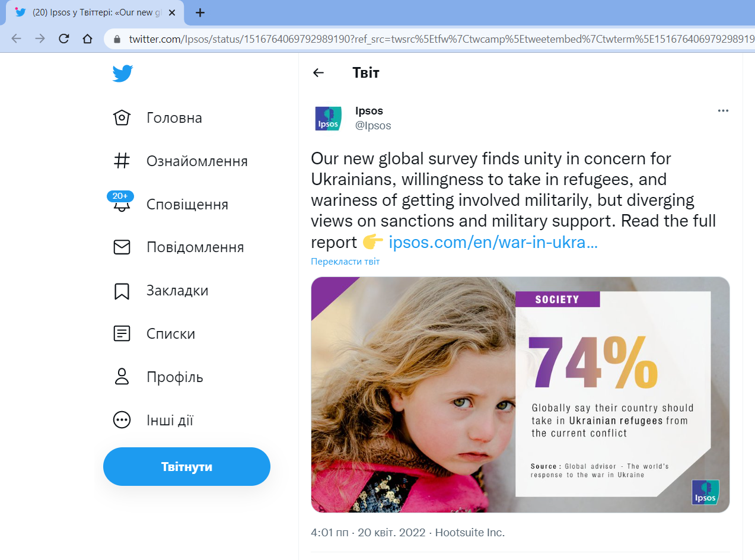This screenshot has width=755, height=560.
Task: Reload the page in browser toolbar
Action: coord(63,39)
